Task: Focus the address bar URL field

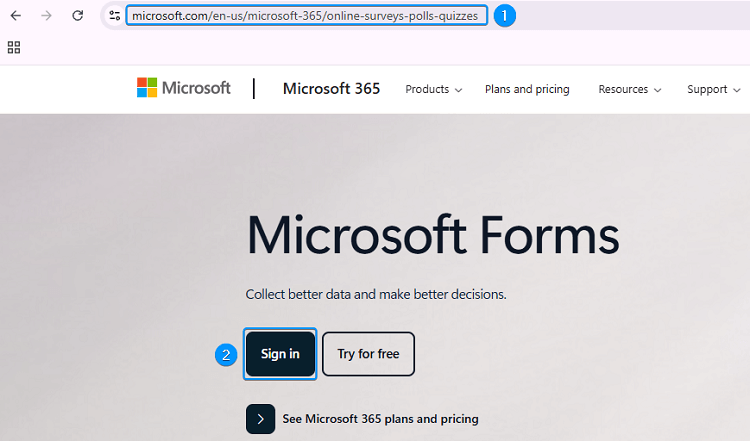Action: click(307, 16)
